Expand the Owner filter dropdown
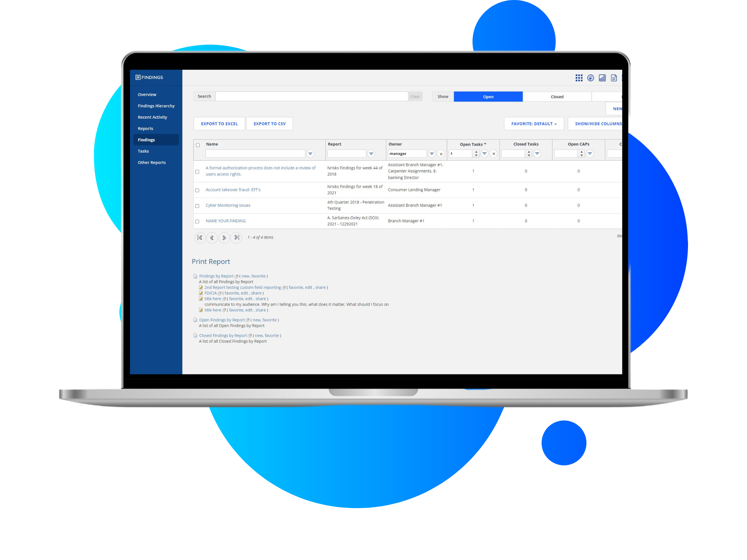The height and width of the screenshot is (560, 747). pyautogui.click(x=431, y=154)
